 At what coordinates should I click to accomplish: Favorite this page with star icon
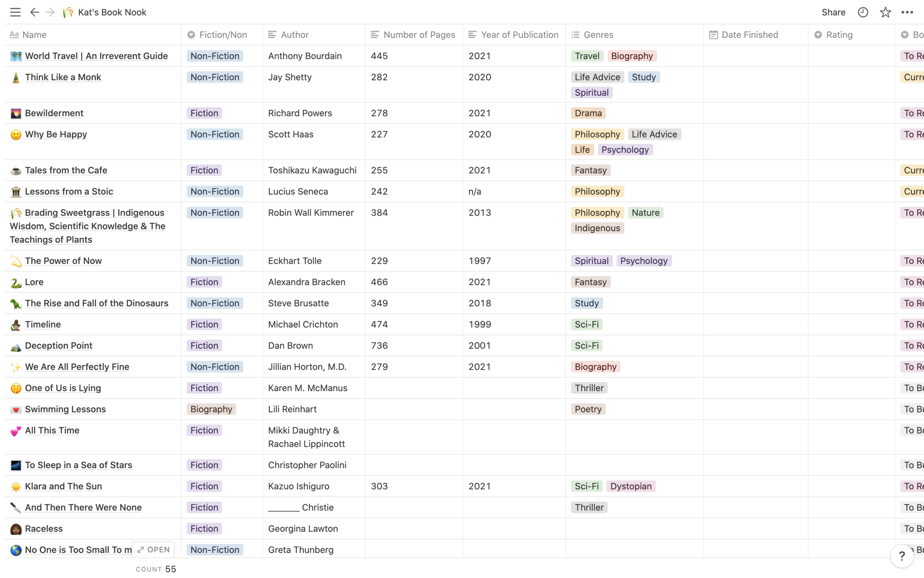[885, 12]
